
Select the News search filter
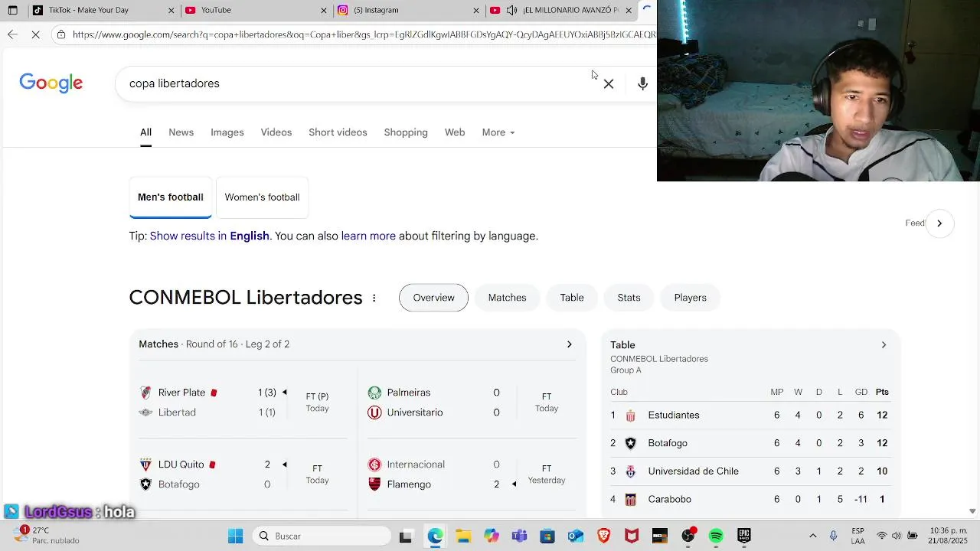click(x=181, y=132)
